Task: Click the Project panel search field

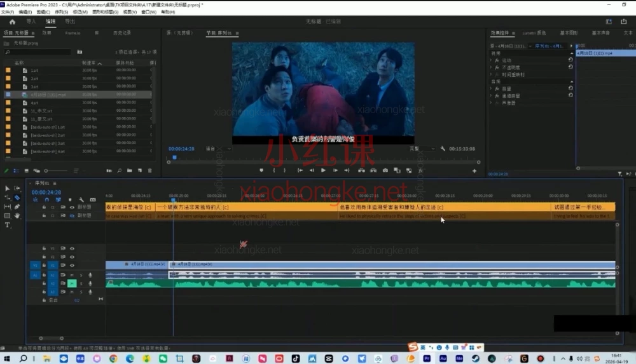Action: [38, 52]
